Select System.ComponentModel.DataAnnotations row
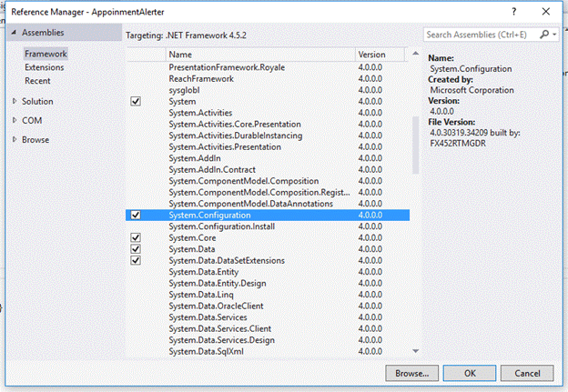Viewport: 568px width, 392px height. click(268, 204)
